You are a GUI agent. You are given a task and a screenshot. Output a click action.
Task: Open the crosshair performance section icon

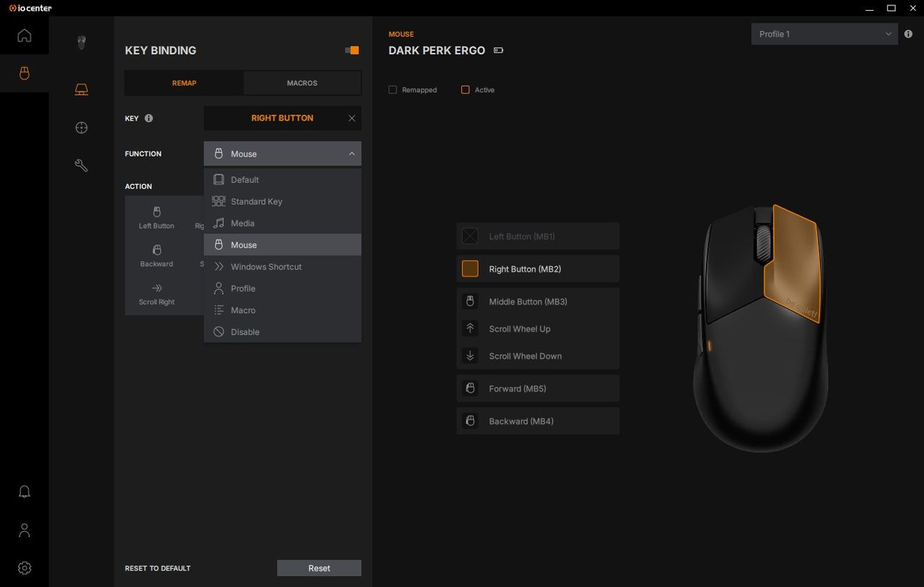[x=82, y=128]
